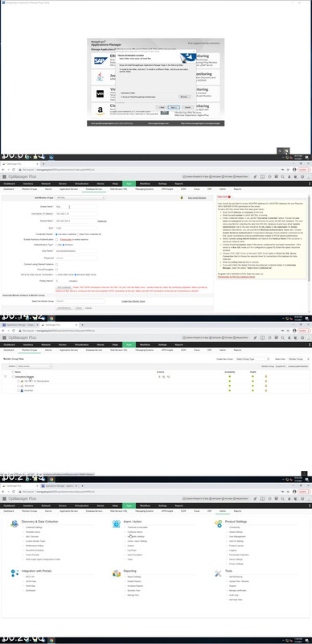
Task: Click the Alarm / Action section icon
Action: [117, 524]
